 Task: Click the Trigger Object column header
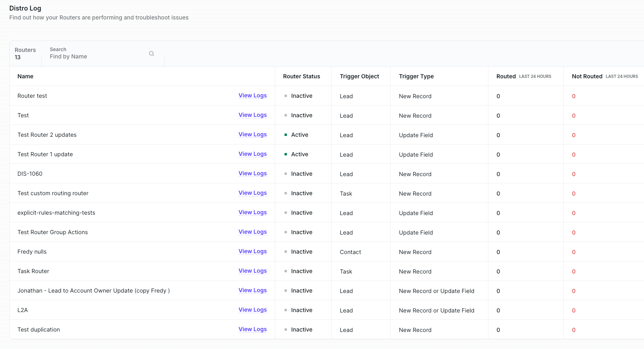[359, 76]
